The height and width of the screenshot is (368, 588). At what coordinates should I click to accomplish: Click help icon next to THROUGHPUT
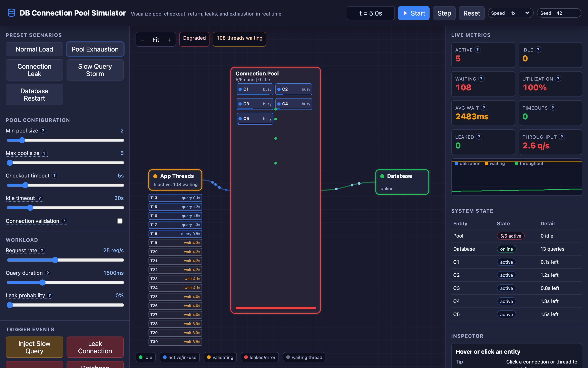tap(561, 137)
